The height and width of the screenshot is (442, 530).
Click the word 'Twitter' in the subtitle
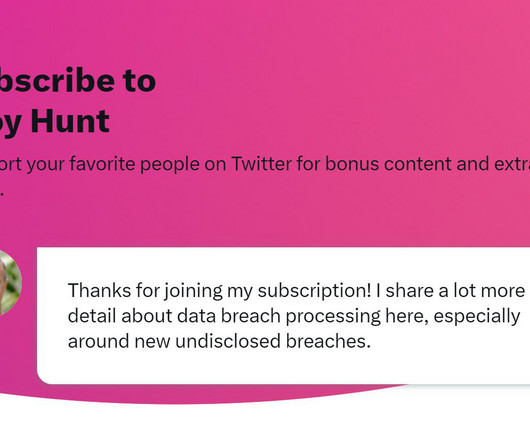261,164
